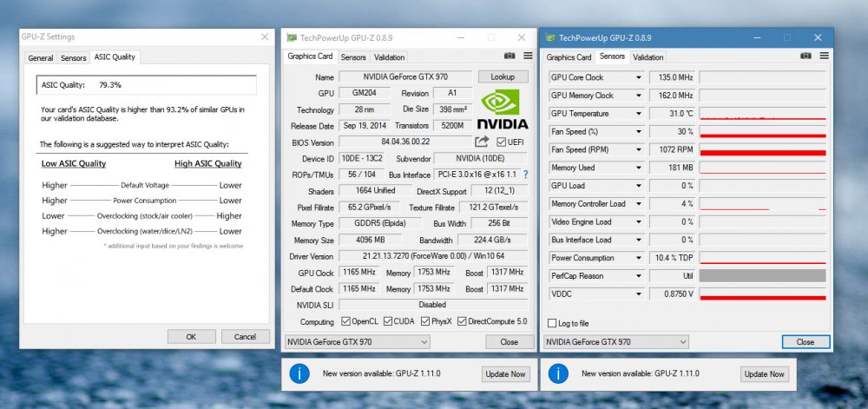
Task: Click the Lookup button
Action: (503, 77)
